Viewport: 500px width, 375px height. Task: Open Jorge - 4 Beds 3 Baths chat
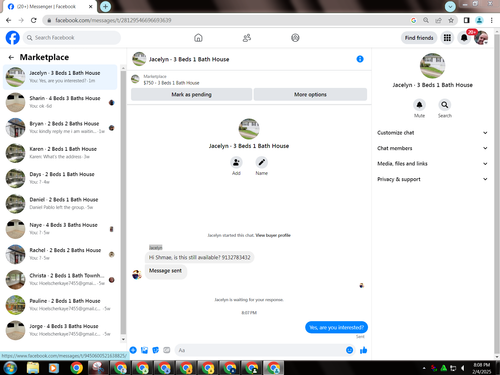pyautogui.click(x=60, y=330)
